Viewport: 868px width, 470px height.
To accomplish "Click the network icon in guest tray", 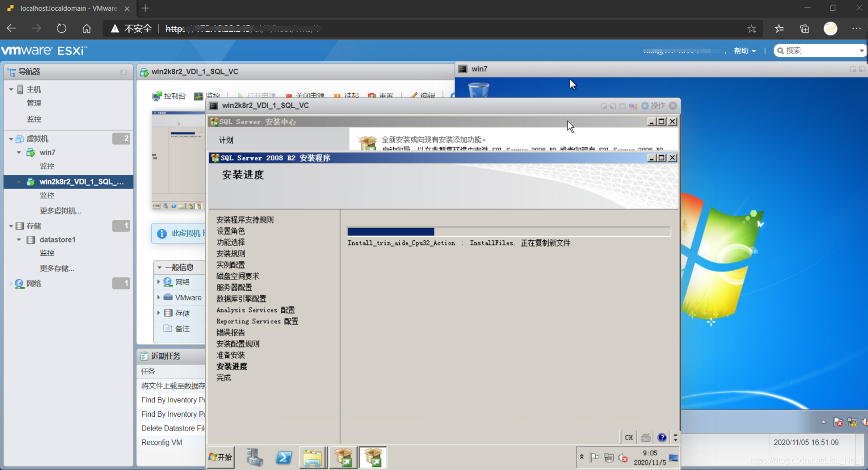I will (609, 458).
